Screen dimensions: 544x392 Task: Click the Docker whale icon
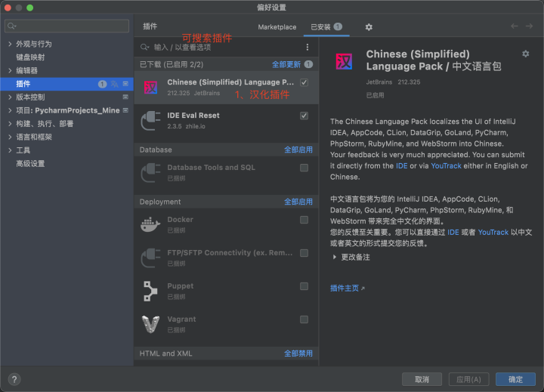point(150,224)
